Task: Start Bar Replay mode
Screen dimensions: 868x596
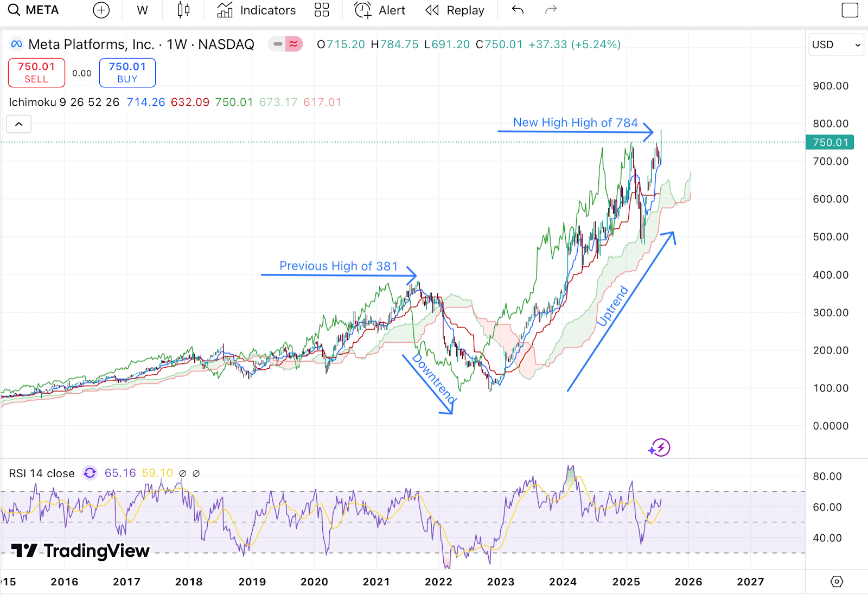Action: point(455,10)
